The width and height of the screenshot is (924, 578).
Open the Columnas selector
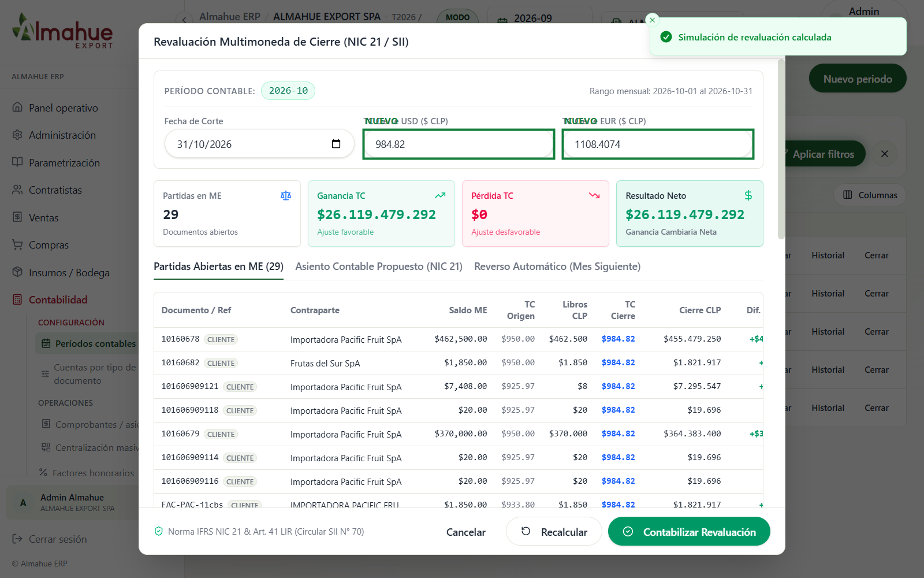pyautogui.click(x=870, y=195)
